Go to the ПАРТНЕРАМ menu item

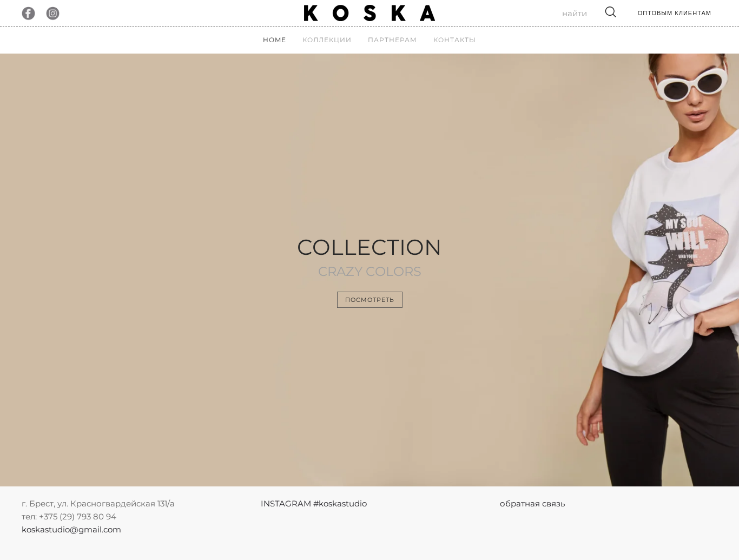(392, 40)
